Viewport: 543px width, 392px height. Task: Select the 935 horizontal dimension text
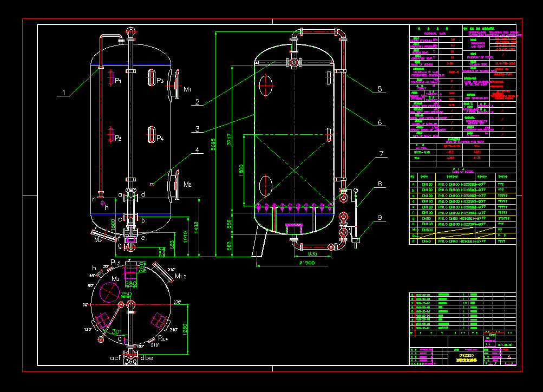tap(312, 253)
